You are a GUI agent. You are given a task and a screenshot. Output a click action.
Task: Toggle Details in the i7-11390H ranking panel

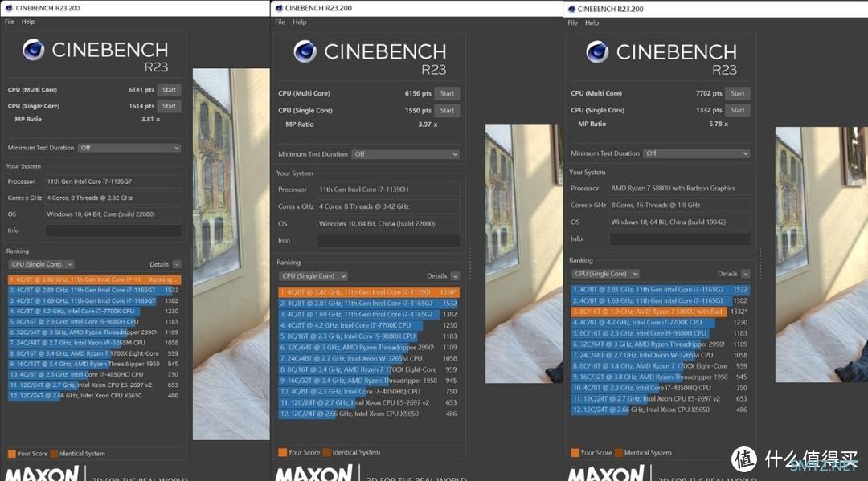point(454,276)
